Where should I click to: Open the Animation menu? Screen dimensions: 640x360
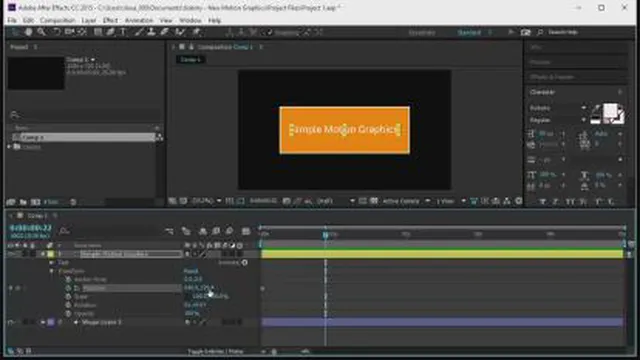[139, 20]
